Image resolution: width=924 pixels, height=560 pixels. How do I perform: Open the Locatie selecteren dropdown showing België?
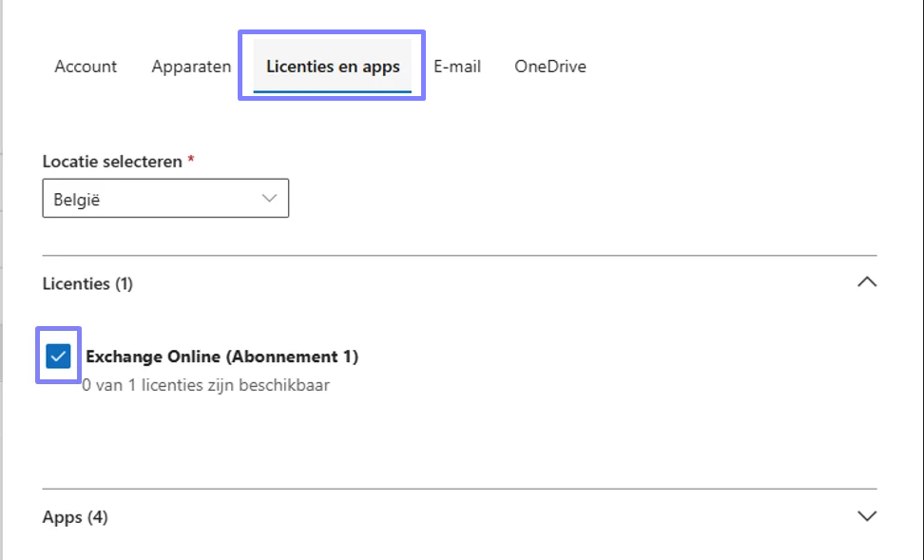point(165,199)
